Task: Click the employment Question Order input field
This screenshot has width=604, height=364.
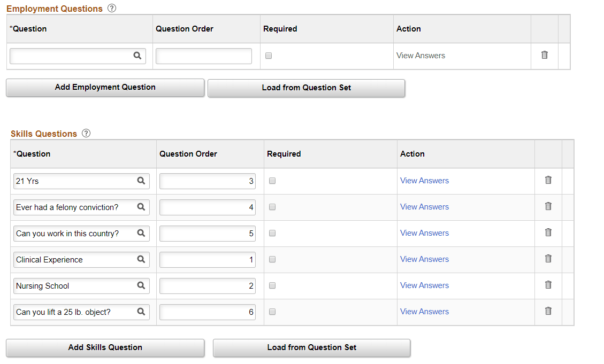Action: tap(203, 56)
